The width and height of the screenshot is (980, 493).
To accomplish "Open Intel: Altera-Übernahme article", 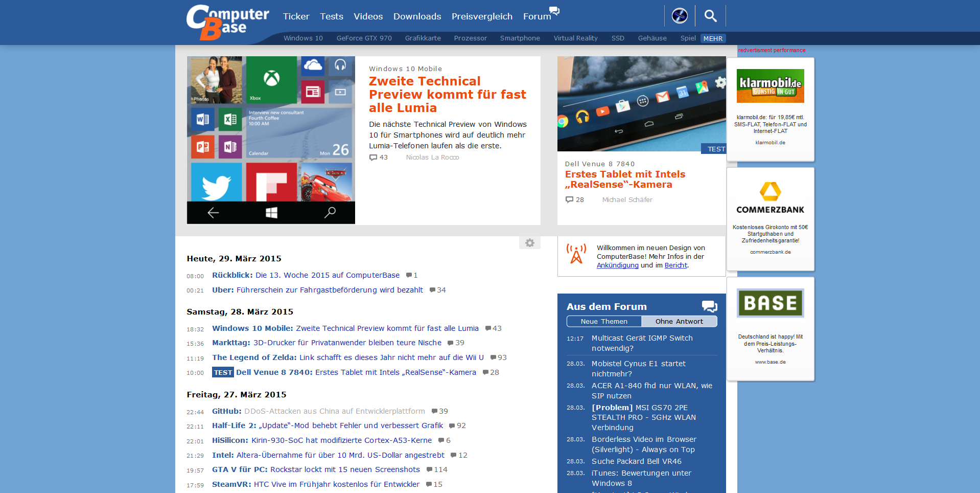I will [328, 455].
